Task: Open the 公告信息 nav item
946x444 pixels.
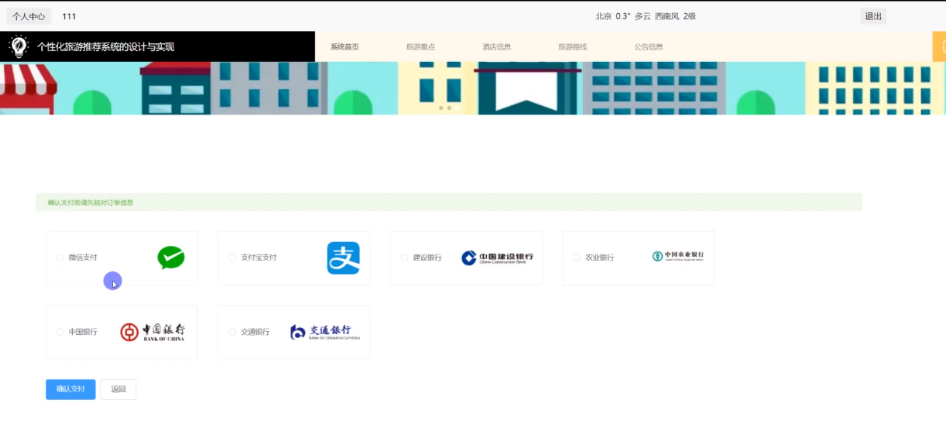Action: coord(649,46)
